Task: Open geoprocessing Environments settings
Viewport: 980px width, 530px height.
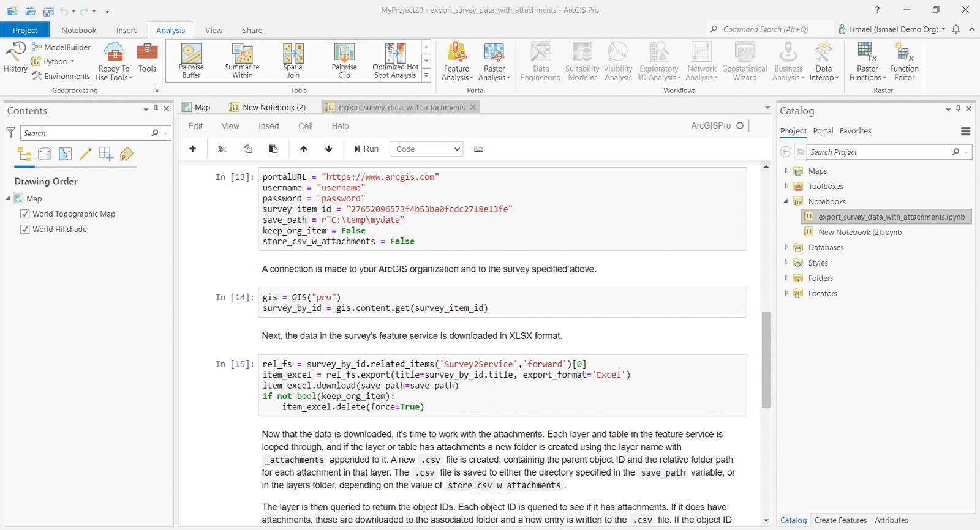Action: pos(61,76)
